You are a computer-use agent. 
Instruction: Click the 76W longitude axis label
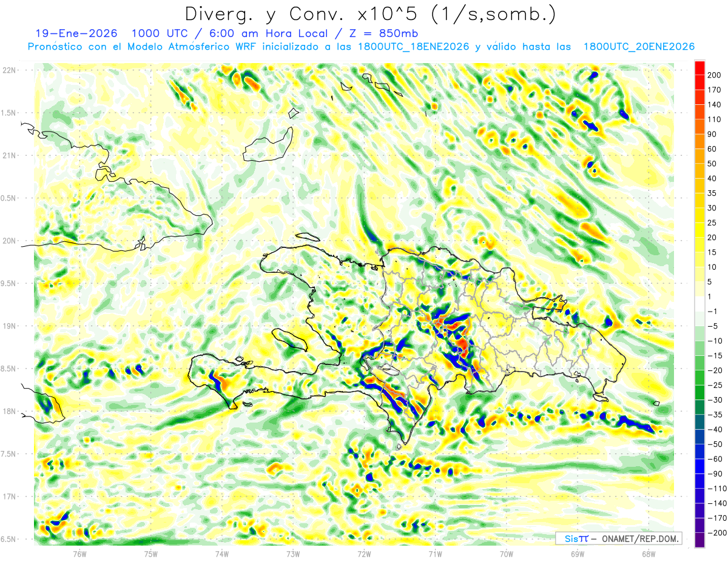click(79, 554)
